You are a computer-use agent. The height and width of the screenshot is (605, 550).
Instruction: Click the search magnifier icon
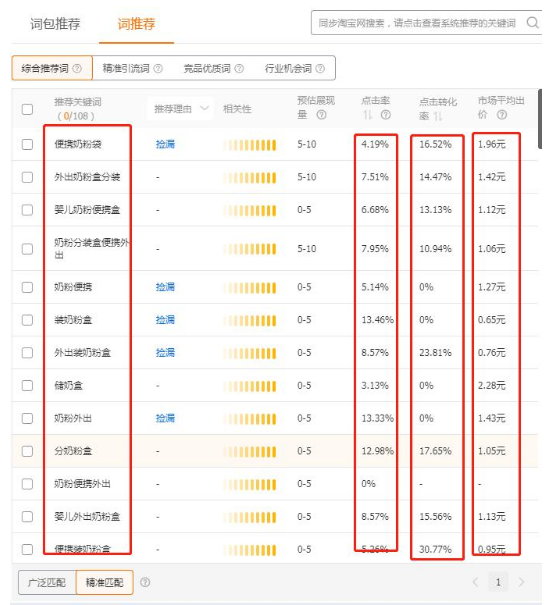tap(533, 23)
